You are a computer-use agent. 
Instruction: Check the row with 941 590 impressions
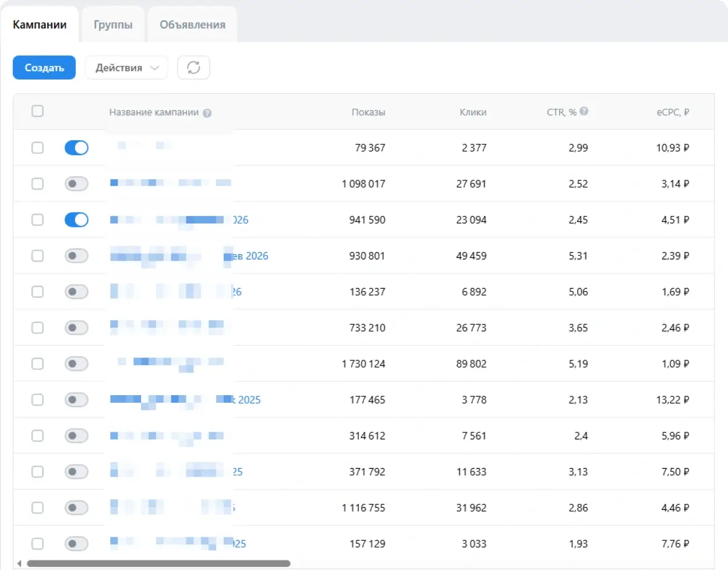(37, 220)
